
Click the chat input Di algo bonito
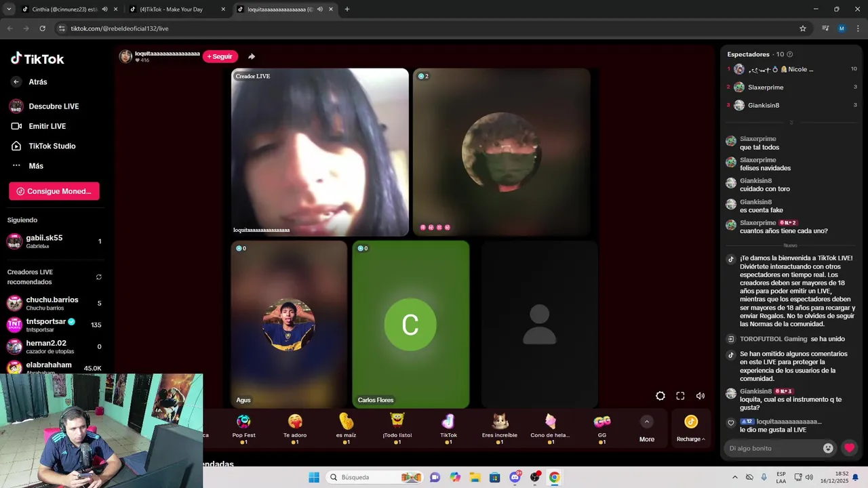[773, 448]
